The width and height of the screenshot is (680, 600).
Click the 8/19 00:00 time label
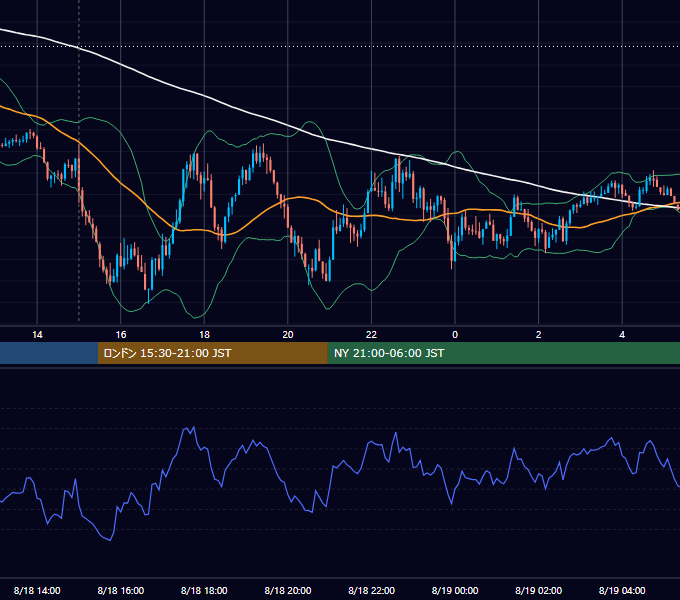pyautogui.click(x=455, y=590)
